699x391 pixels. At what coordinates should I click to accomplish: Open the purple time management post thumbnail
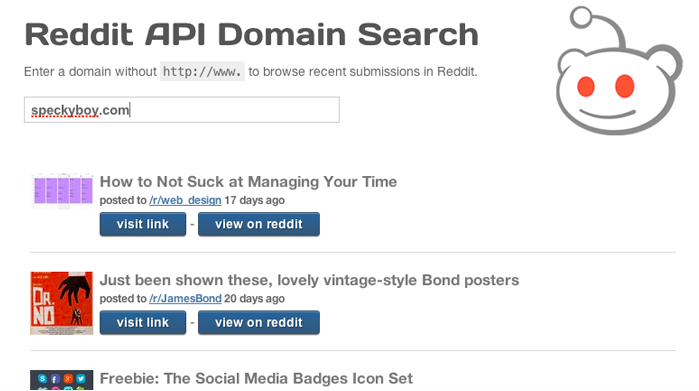point(62,191)
